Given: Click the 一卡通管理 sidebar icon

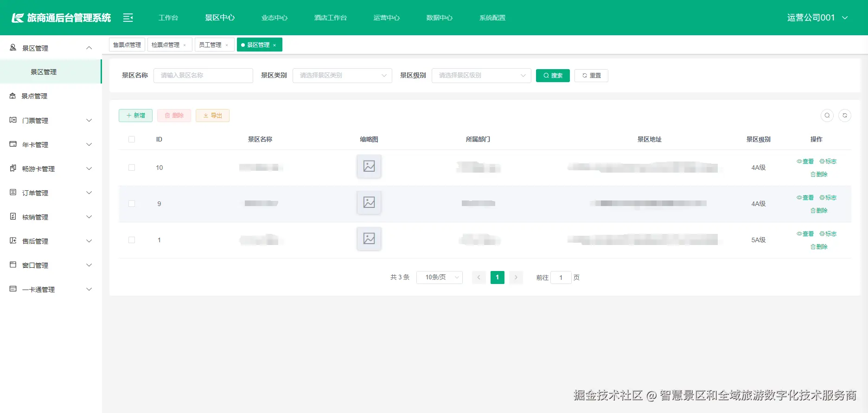Looking at the screenshot, I should [x=13, y=289].
